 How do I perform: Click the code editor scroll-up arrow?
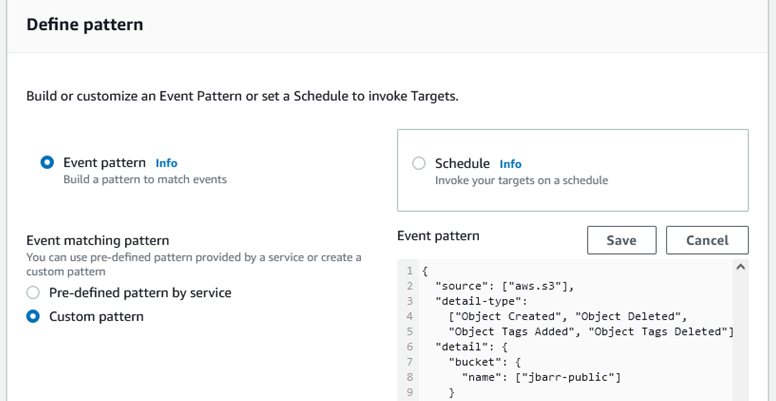coord(740,268)
